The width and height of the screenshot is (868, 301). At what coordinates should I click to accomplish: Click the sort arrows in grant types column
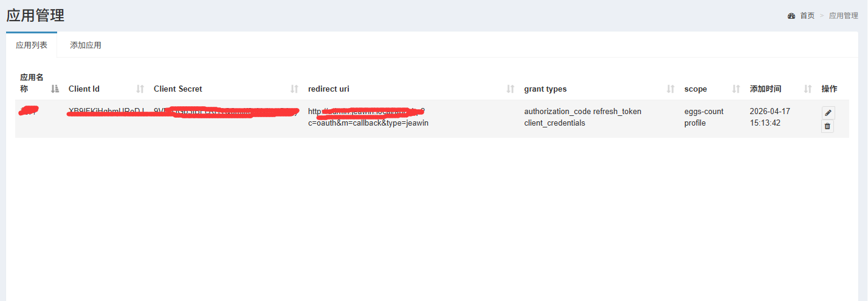tap(671, 89)
